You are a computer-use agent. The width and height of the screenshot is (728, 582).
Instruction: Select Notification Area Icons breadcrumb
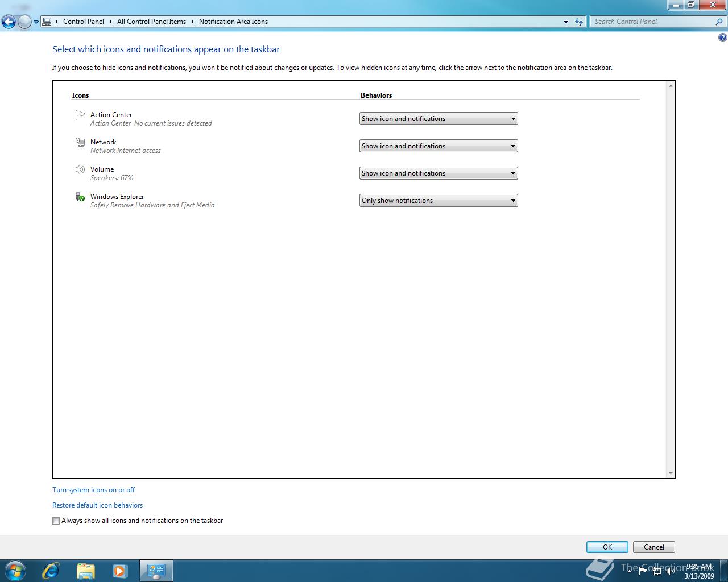233,22
